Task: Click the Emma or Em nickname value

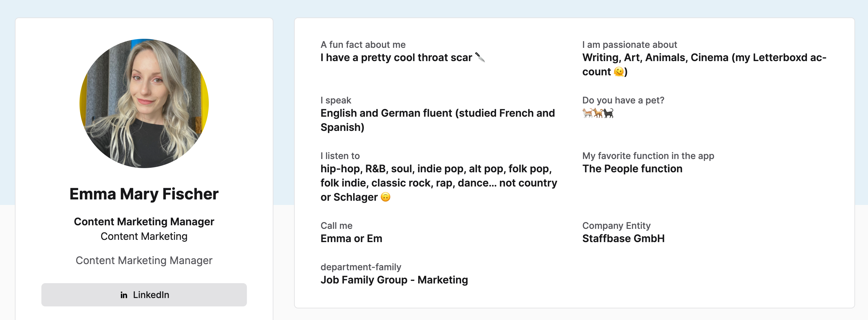Action: point(351,239)
